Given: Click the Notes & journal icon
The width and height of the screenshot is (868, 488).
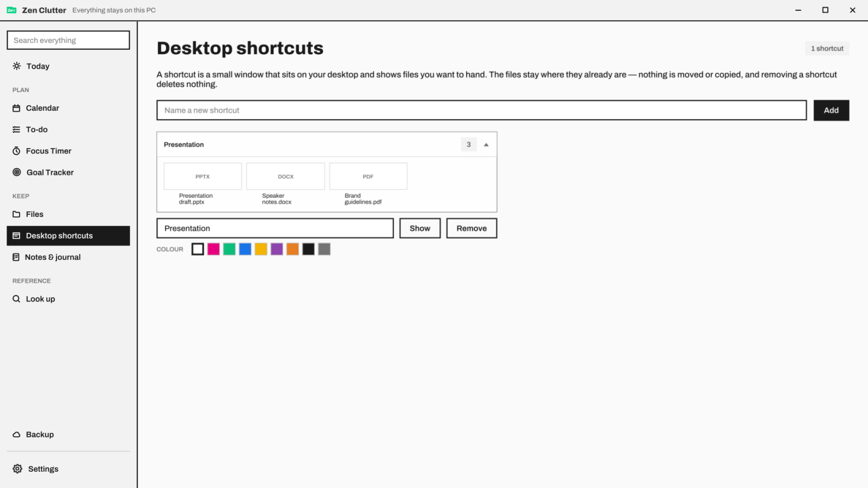Looking at the screenshot, I should click(x=16, y=257).
